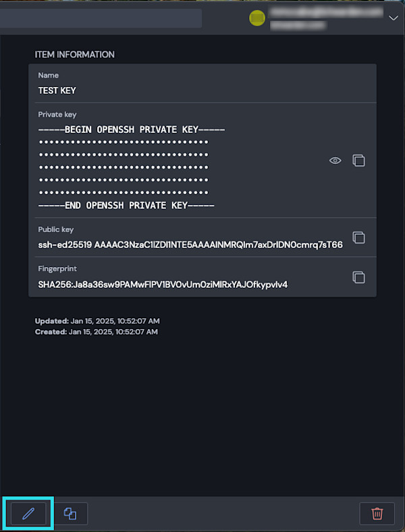This screenshot has height=532, width=405.
Task: Copy the private key to clipboard
Action: pyautogui.click(x=359, y=160)
